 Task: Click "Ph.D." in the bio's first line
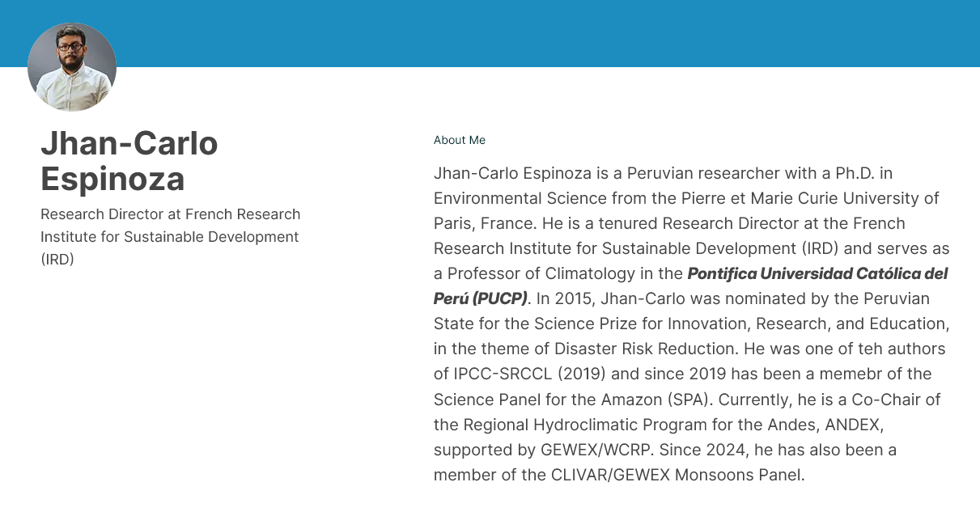tap(858, 173)
